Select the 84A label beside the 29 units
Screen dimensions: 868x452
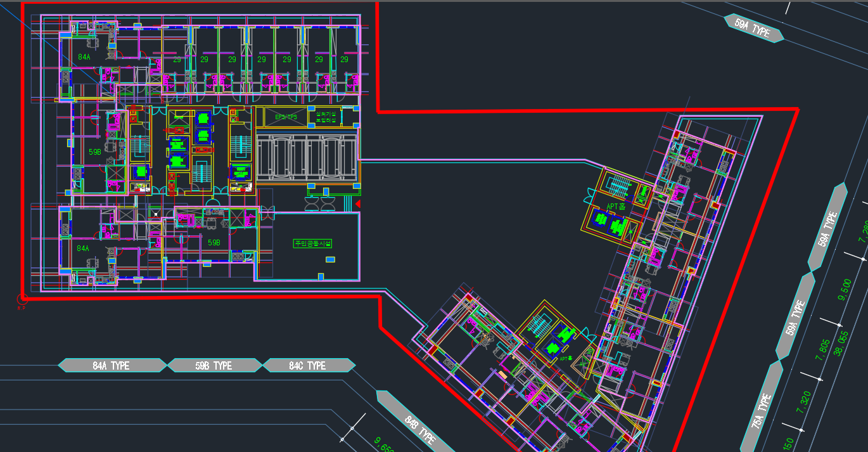coord(84,57)
